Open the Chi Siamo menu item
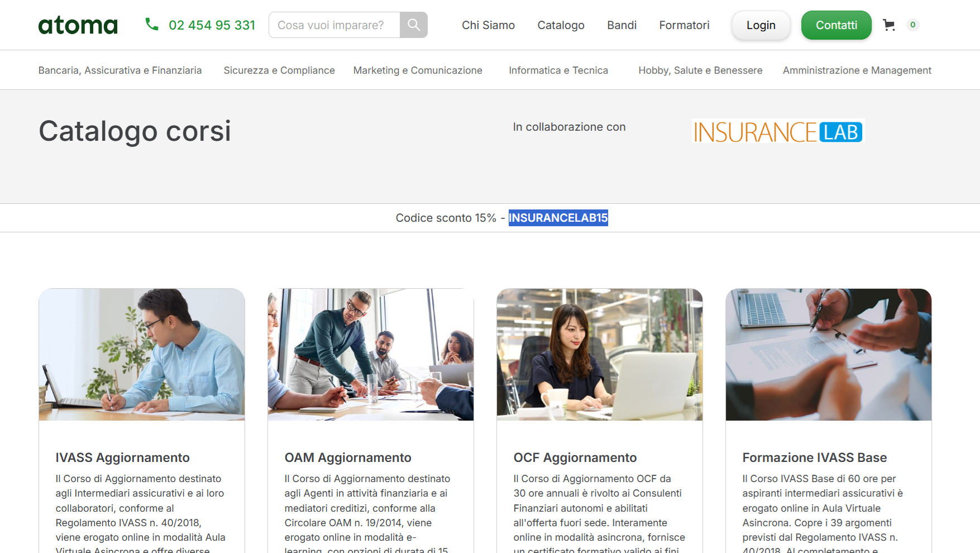The height and width of the screenshot is (553, 980). pos(488,25)
